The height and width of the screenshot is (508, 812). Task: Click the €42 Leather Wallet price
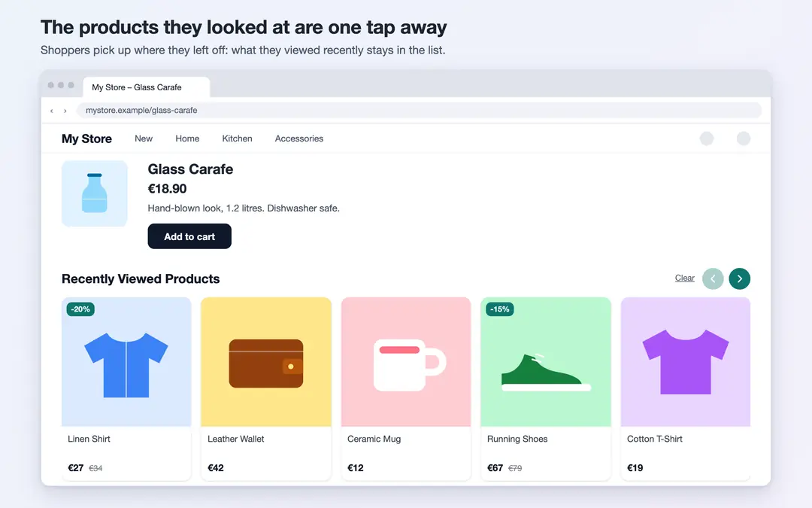[x=216, y=467]
